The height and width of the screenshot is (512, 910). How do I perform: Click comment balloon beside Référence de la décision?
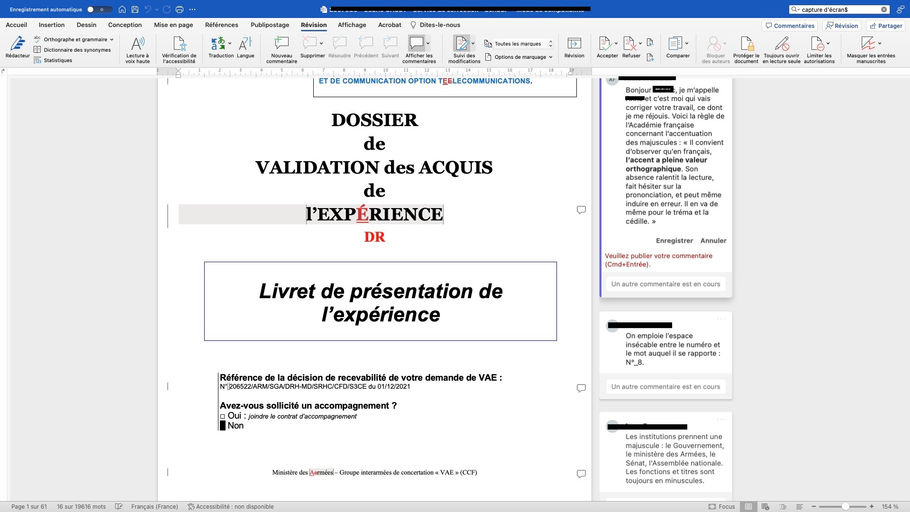click(x=581, y=388)
